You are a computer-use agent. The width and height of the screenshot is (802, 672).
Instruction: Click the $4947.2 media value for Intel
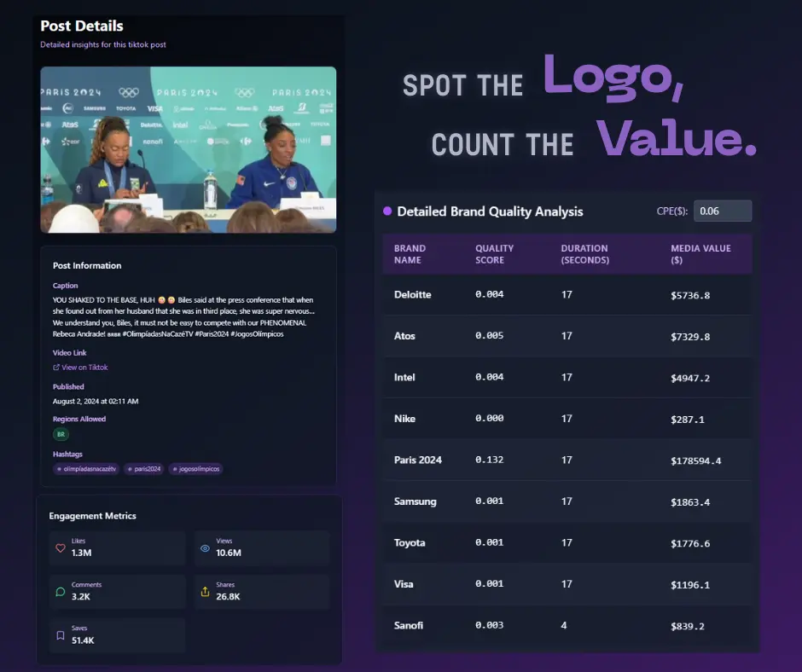690,378
